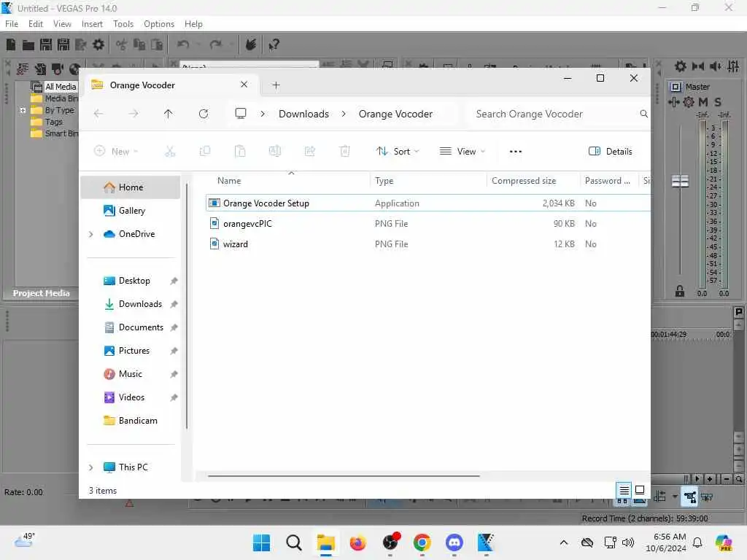Switch Explorer to large thumbnails view
Viewport: 747px width, 560px height.
(640, 489)
